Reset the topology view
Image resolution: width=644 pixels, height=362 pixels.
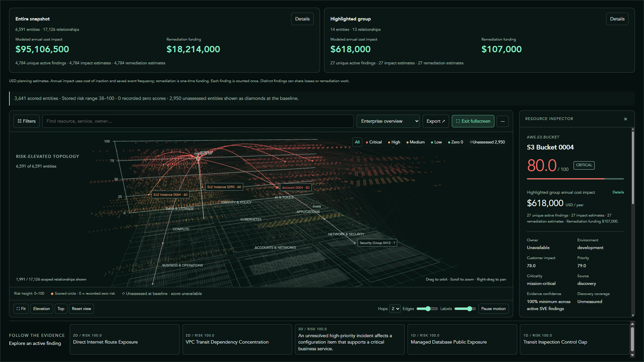click(82, 309)
